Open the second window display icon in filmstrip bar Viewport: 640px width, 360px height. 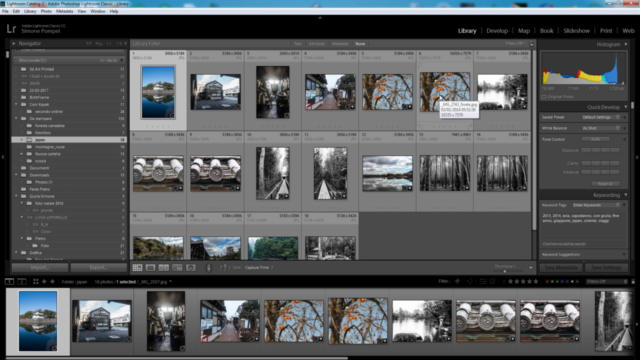coord(22,282)
